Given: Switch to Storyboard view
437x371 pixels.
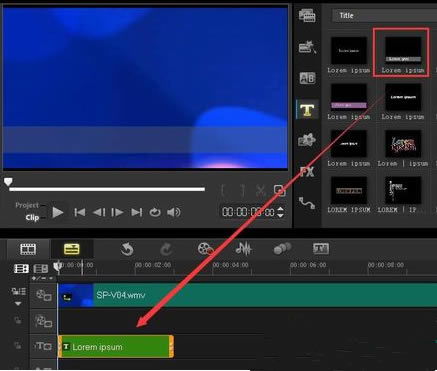Looking at the screenshot, I should point(28,249).
